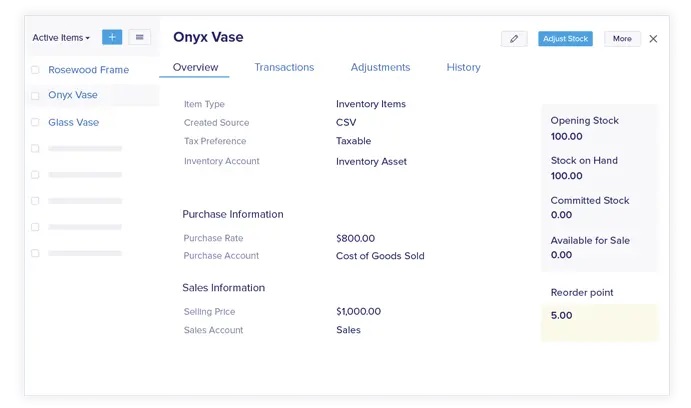691x408 pixels.
Task: Open the Glass Vase item
Action: click(73, 123)
